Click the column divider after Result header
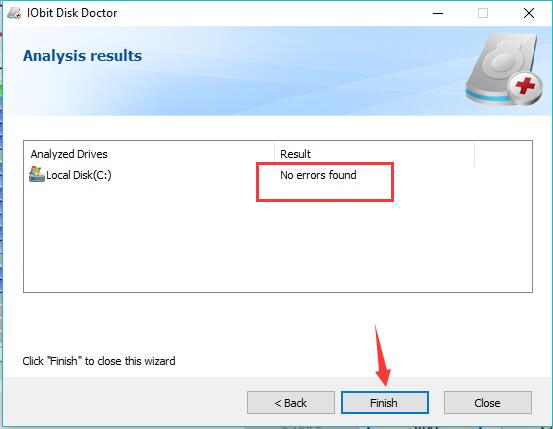The height and width of the screenshot is (429, 553). pyautogui.click(x=474, y=154)
